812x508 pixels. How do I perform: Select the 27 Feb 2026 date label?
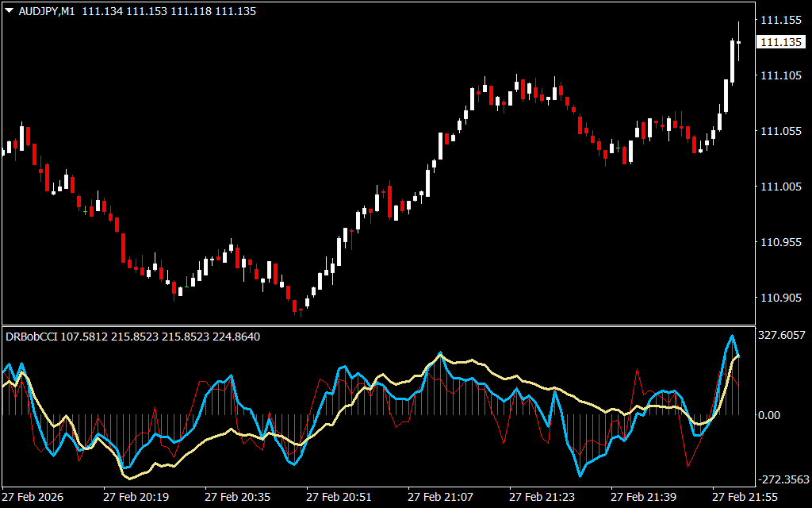coord(34,496)
